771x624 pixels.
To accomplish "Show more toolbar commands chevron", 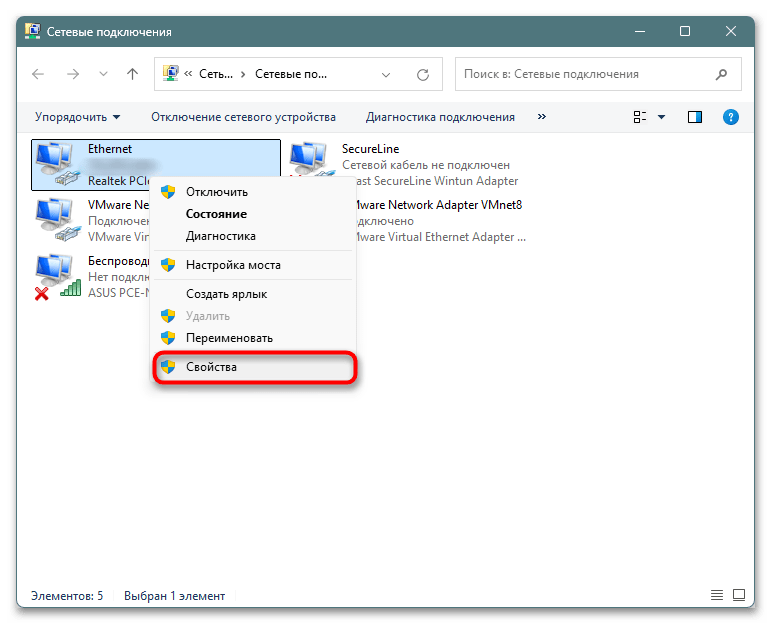I will (542, 117).
